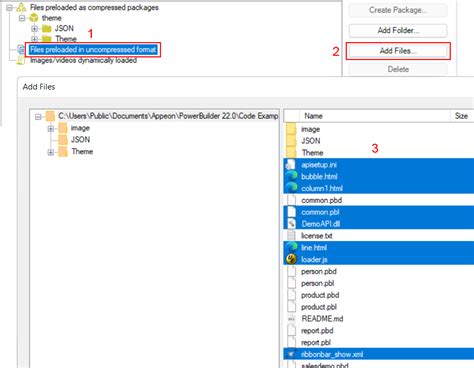Select the file named common.pbd
Screen dimensions: 474x368
pos(321,200)
